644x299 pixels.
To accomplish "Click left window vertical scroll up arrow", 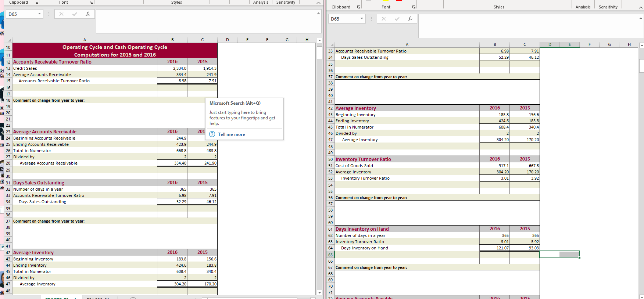I will point(319,40).
